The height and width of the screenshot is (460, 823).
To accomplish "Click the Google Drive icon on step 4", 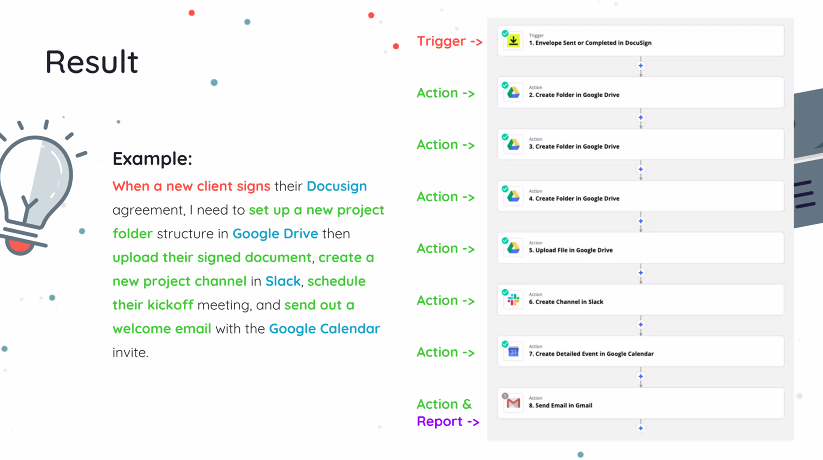I will pos(513,197).
